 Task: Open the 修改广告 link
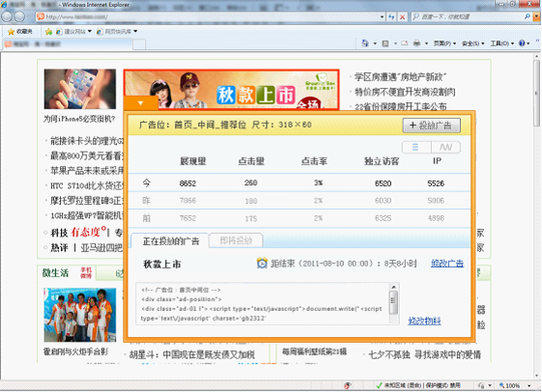click(447, 264)
